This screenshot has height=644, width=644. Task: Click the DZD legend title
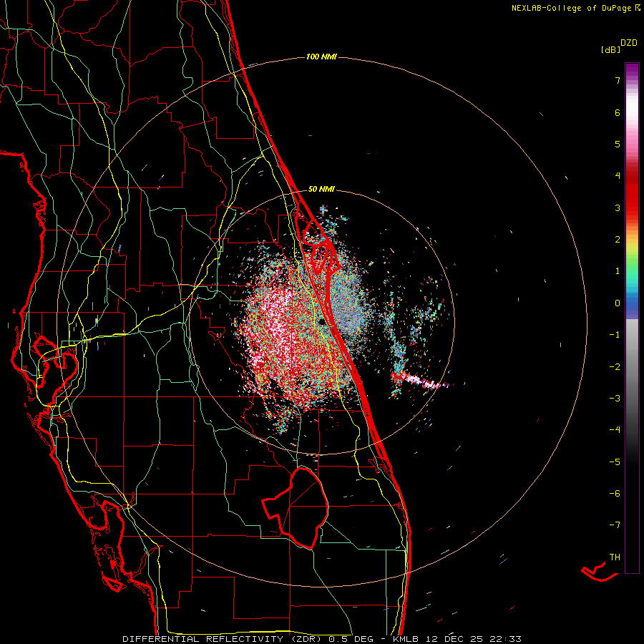[629, 43]
